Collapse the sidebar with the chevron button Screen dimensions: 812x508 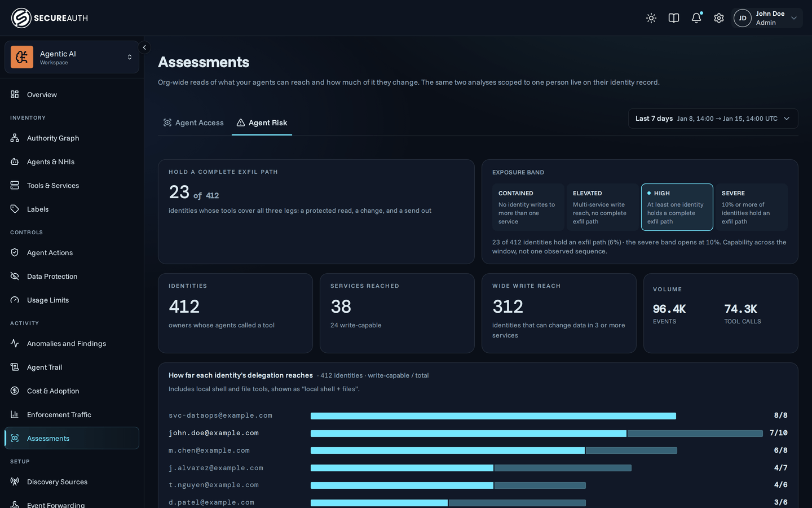point(144,47)
